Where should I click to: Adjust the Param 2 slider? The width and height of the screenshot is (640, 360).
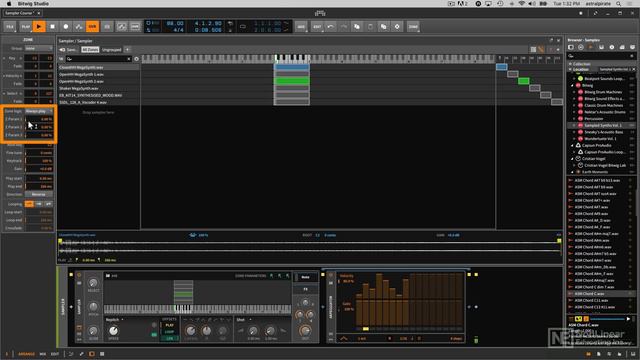tap(39, 127)
